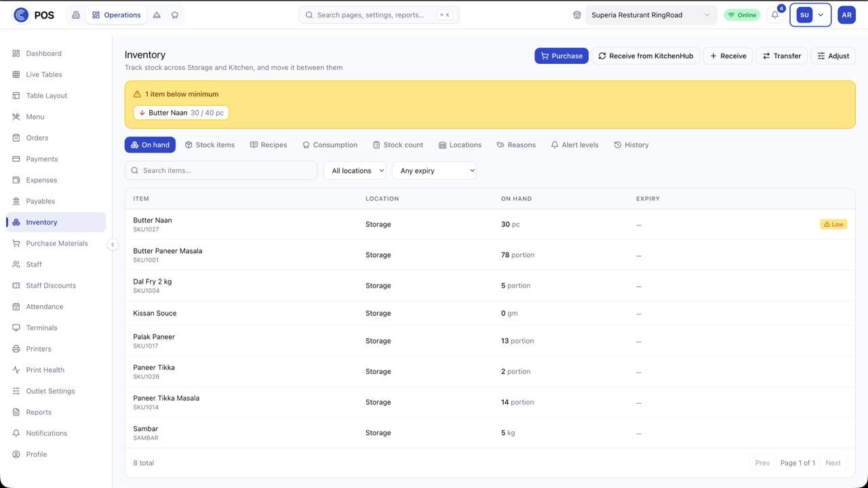This screenshot has width=868, height=488.
Task: Click the AR user avatar
Action: (846, 15)
